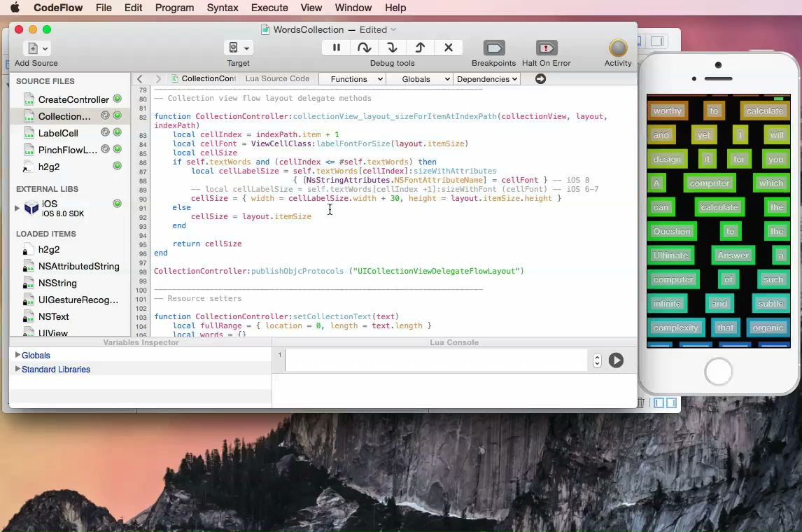Toggle the Breakpoints button
Viewport: 802px width, 532px height.
click(x=494, y=48)
